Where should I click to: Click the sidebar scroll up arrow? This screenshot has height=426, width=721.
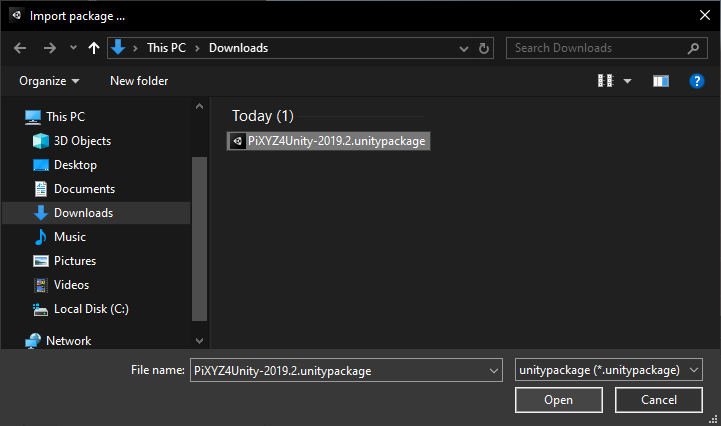click(x=200, y=106)
